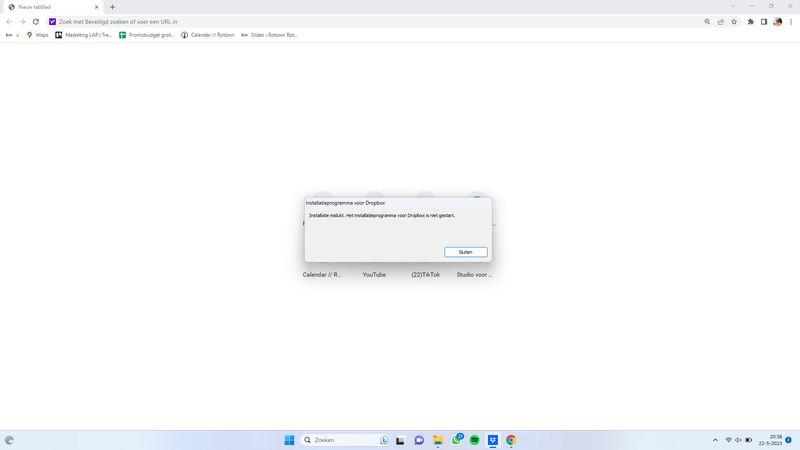Open Task View on the taskbar

pyautogui.click(x=401, y=440)
